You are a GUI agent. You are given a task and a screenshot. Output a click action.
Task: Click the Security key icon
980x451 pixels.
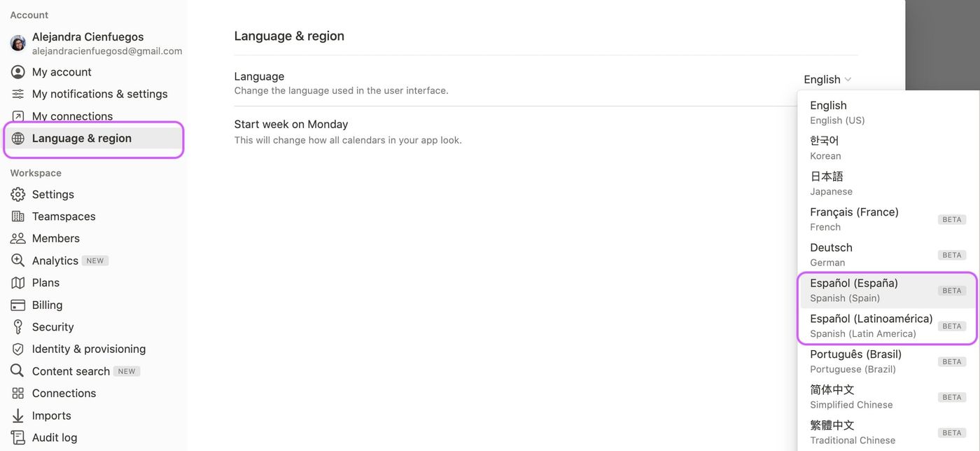click(18, 327)
